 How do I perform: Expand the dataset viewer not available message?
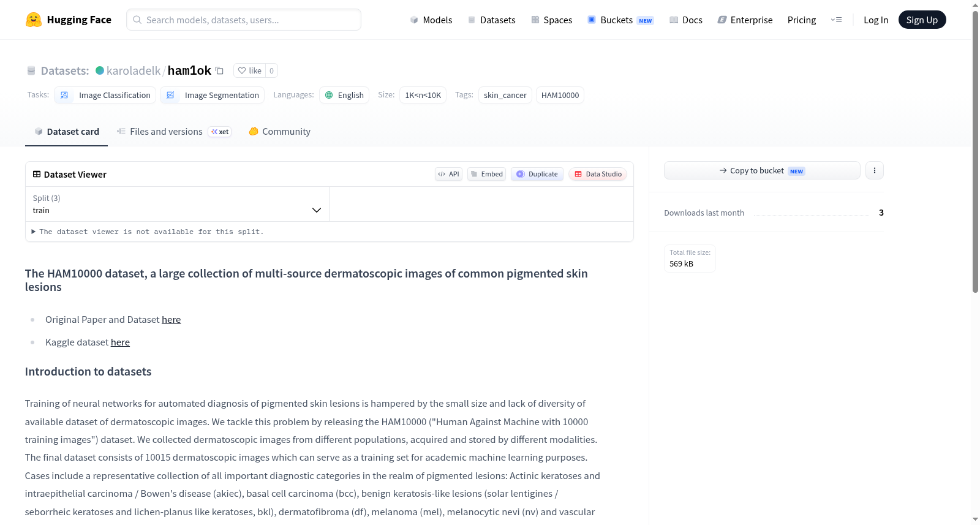[x=148, y=232]
